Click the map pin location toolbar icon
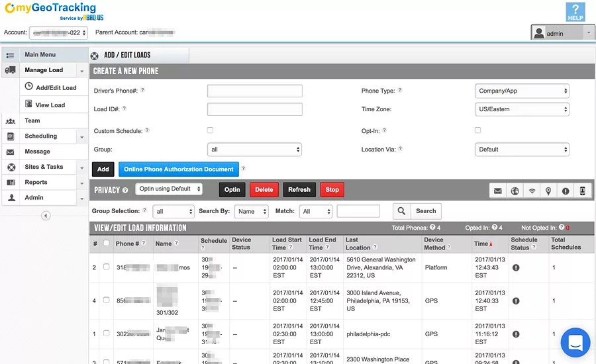Screen dimensions: 596x364 click(548, 191)
